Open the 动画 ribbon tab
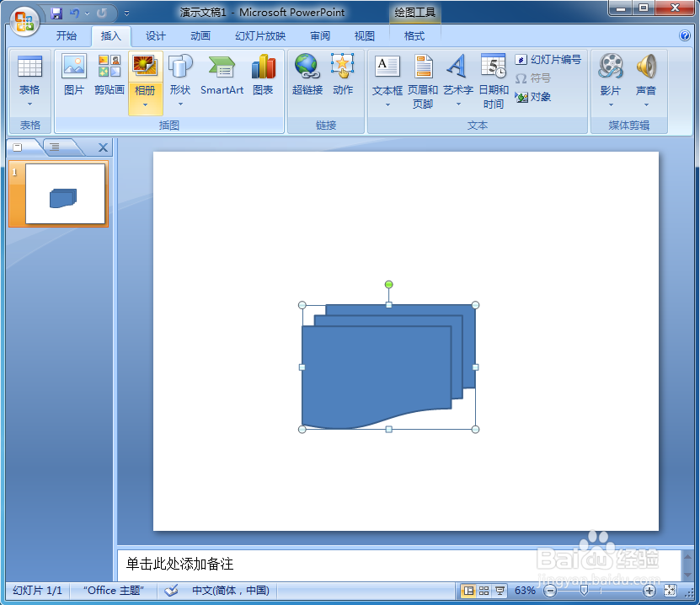The width and height of the screenshot is (700, 605). (x=200, y=36)
